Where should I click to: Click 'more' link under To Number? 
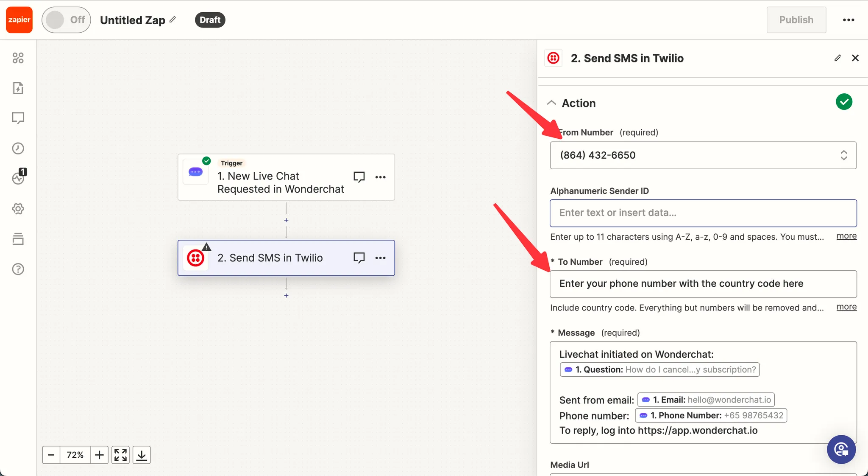pos(846,307)
